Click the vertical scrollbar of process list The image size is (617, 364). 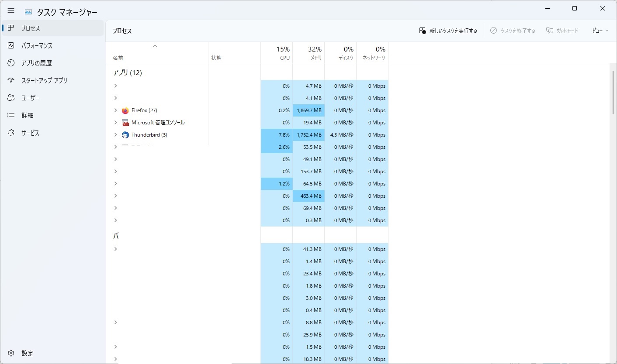(613, 93)
